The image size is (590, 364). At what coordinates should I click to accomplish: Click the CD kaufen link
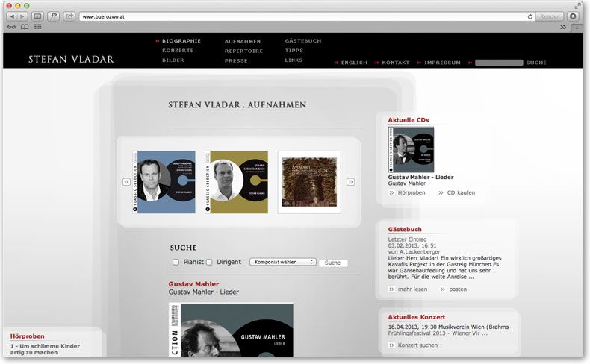pos(461,192)
